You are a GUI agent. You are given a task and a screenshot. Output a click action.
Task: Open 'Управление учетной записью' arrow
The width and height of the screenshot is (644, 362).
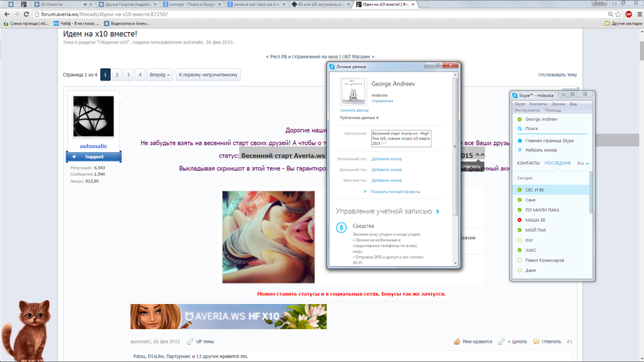438,212
